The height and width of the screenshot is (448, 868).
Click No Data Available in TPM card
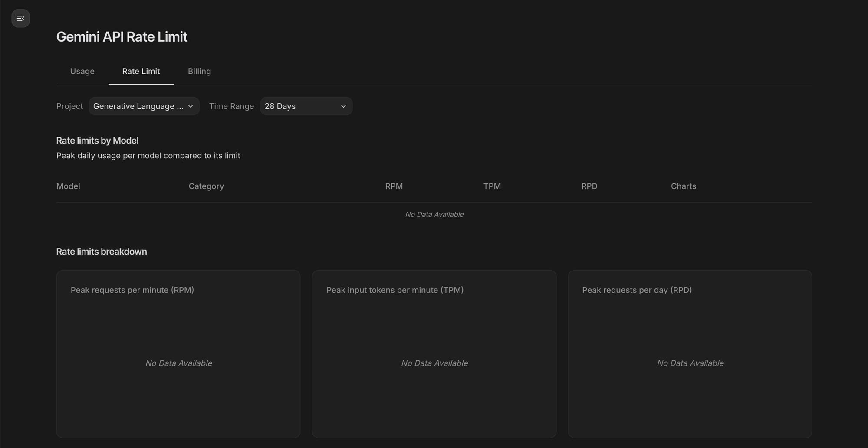[x=434, y=363]
